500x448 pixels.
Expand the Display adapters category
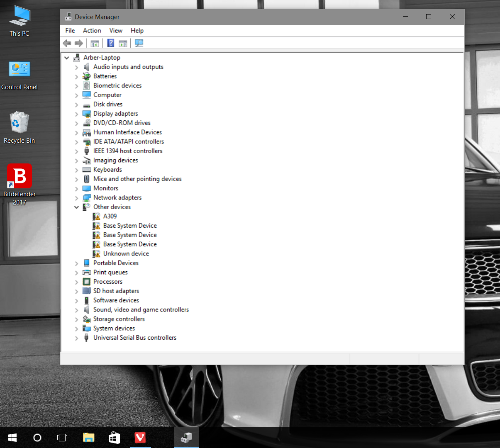click(76, 114)
